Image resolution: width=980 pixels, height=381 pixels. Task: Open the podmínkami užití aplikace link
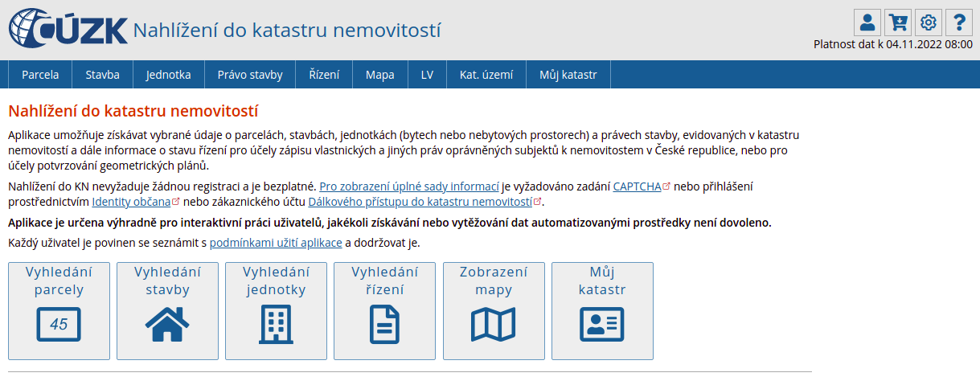(276, 243)
